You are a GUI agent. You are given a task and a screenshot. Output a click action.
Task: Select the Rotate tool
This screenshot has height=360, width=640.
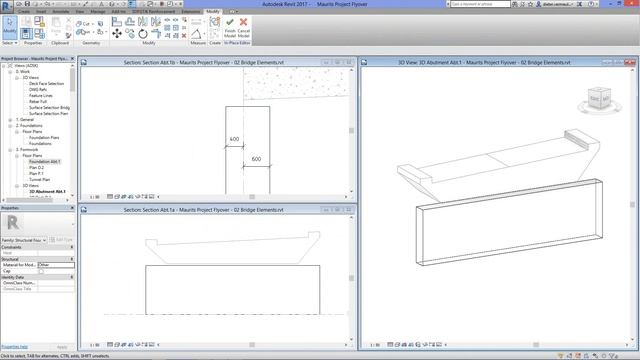(x=143, y=33)
